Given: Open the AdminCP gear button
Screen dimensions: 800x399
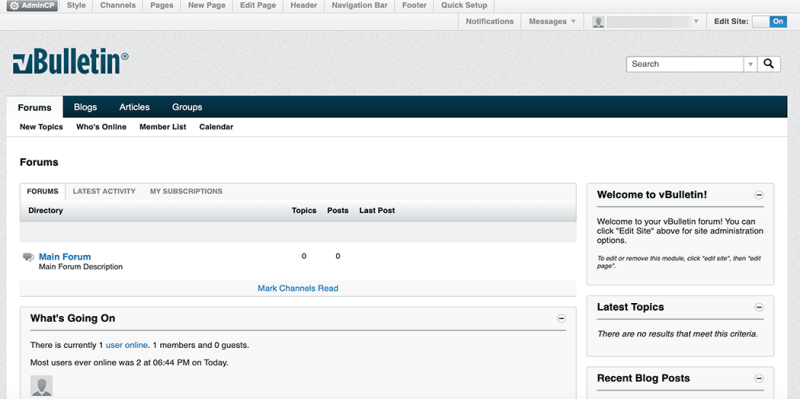Looking at the screenshot, I should (32, 6).
